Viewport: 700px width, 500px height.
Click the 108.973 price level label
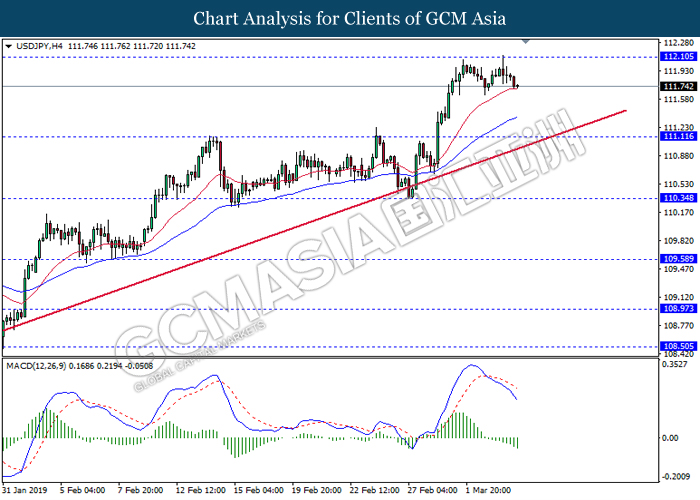678,308
